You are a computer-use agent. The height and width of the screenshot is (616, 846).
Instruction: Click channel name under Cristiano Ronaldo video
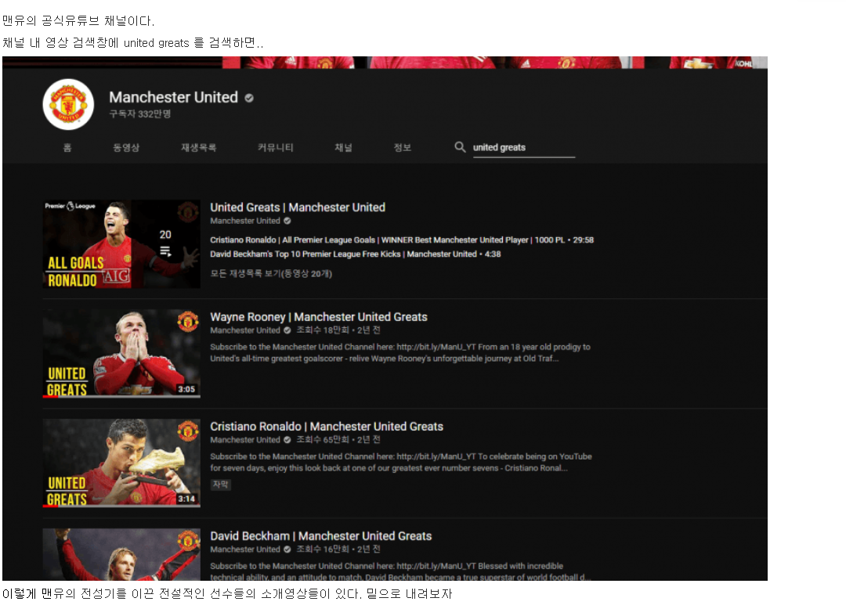pos(245,440)
